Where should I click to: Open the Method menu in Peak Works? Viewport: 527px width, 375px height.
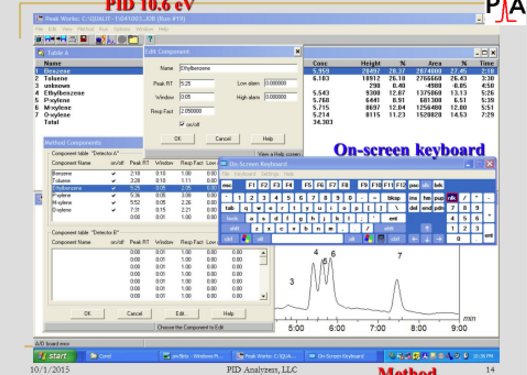[85, 29]
